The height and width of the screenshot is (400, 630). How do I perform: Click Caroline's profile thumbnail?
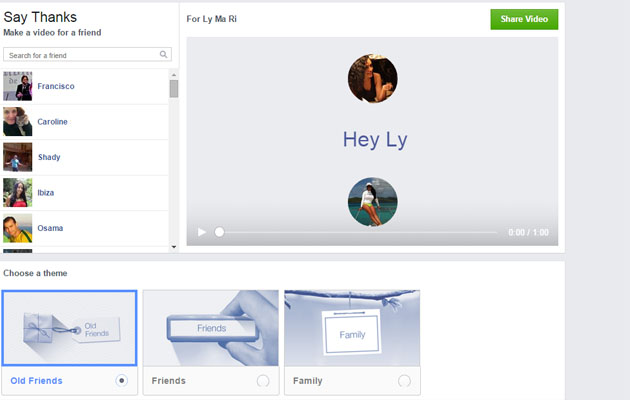coord(18,122)
